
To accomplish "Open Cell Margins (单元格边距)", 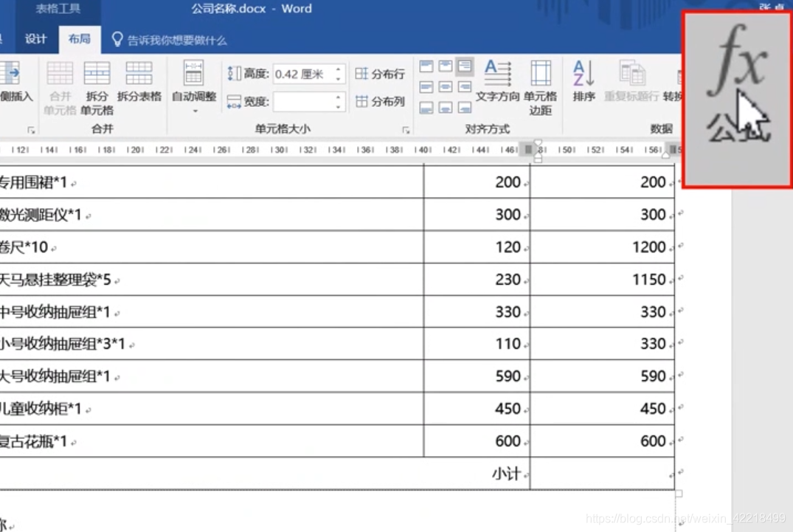I will [x=540, y=87].
